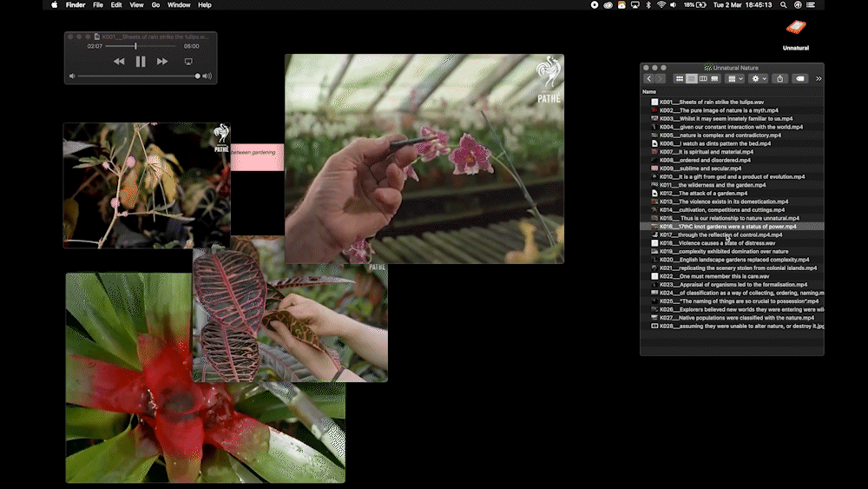Open the View menu in menu bar
Screen dimensions: 868x489
136,5
